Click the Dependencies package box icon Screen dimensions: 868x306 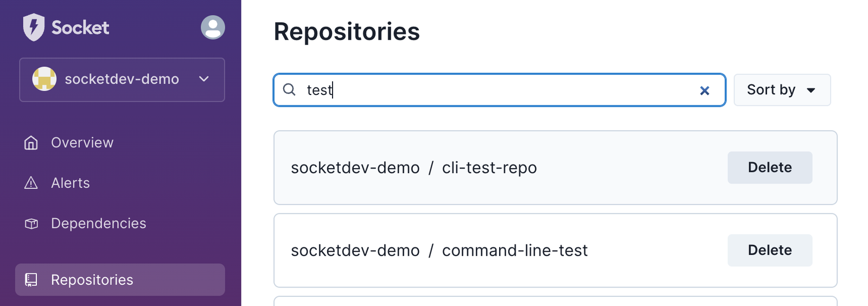click(x=31, y=224)
